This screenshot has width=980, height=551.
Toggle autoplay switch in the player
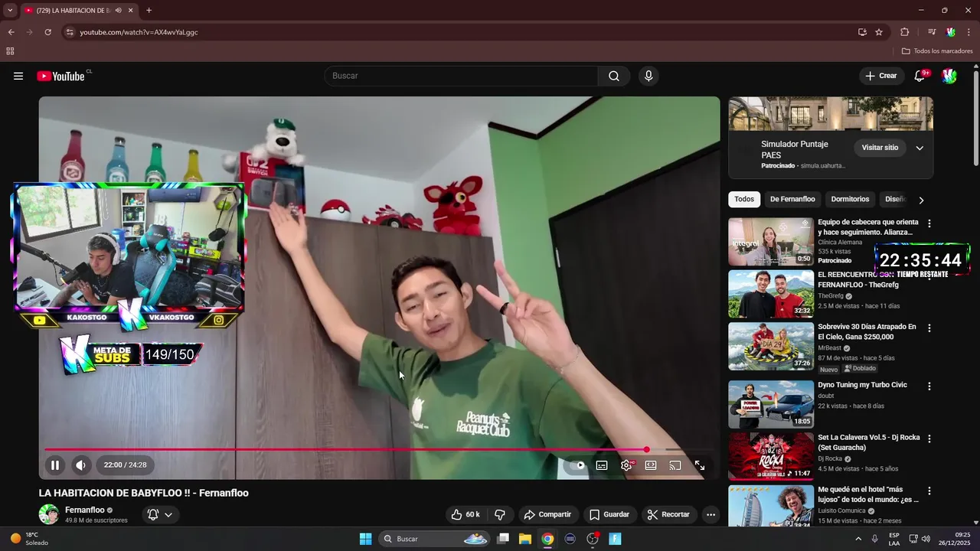577,465
